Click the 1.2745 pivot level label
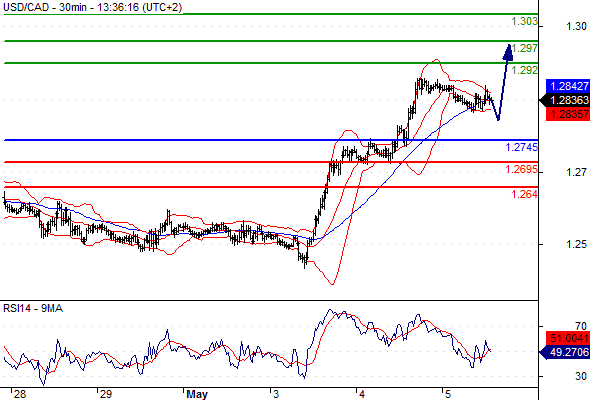The height and width of the screenshot is (400, 590). tap(522, 147)
